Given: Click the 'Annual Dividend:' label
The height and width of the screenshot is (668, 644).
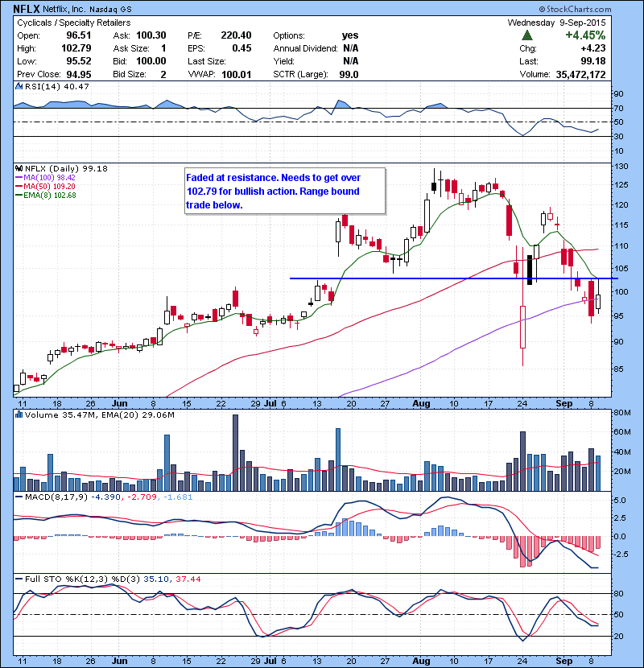Looking at the screenshot, I should [x=305, y=48].
